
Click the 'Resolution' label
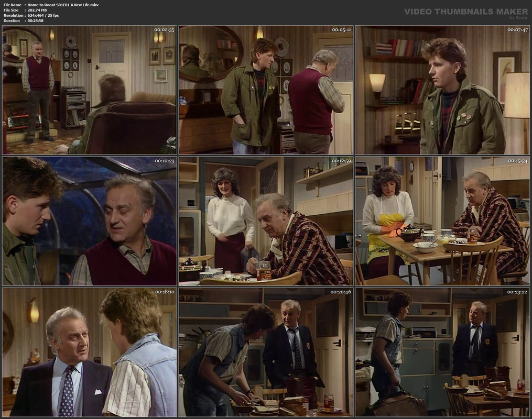[14, 16]
